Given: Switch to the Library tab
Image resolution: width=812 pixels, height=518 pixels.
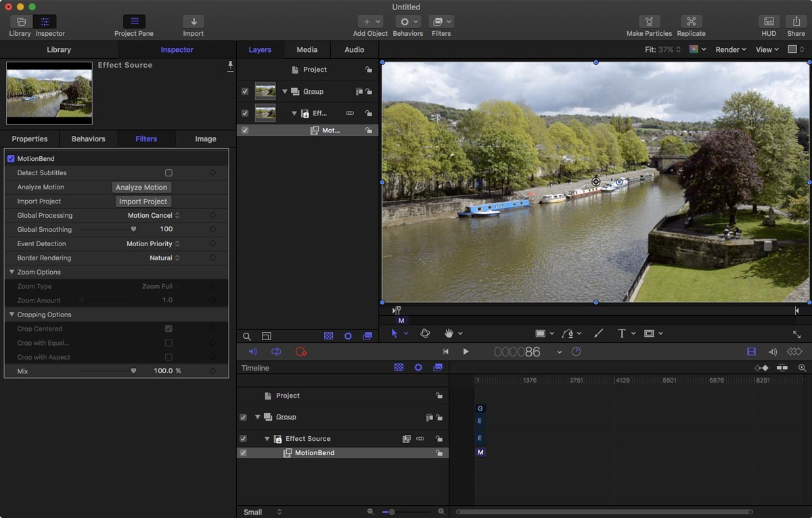Looking at the screenshot, I should (59, 49).
